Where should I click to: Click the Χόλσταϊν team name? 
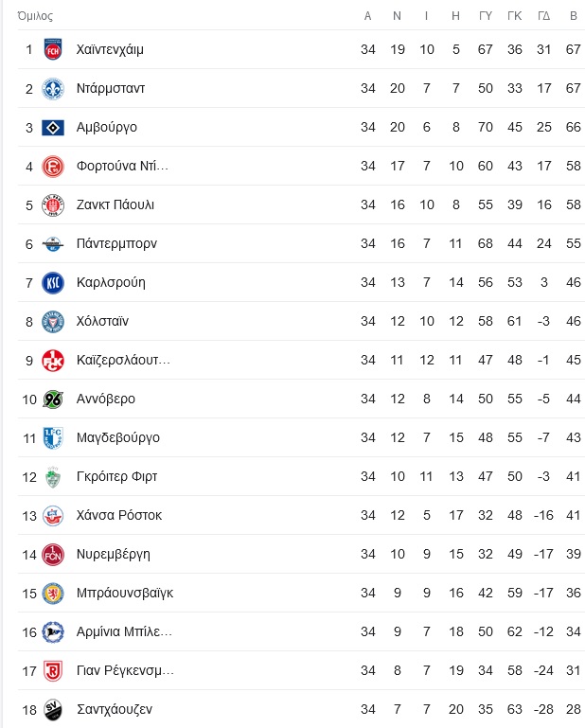[102, 321]
